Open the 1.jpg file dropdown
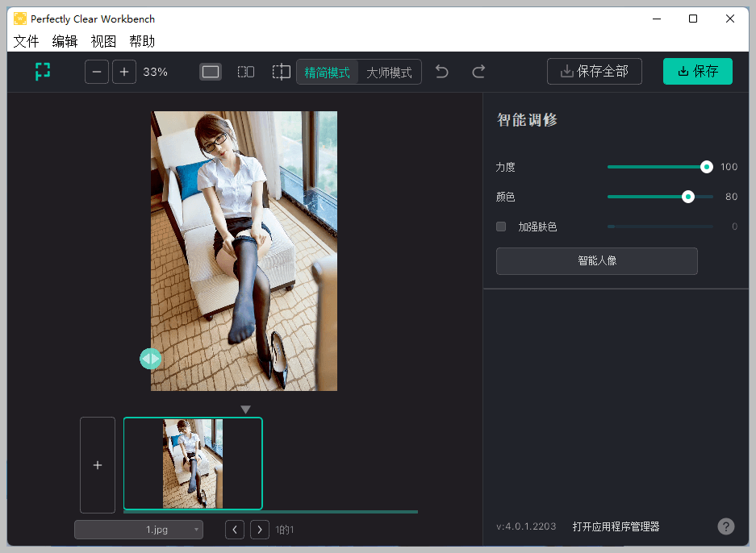The width and height of the screenshot is (756, 553). (x=139, y=530)
